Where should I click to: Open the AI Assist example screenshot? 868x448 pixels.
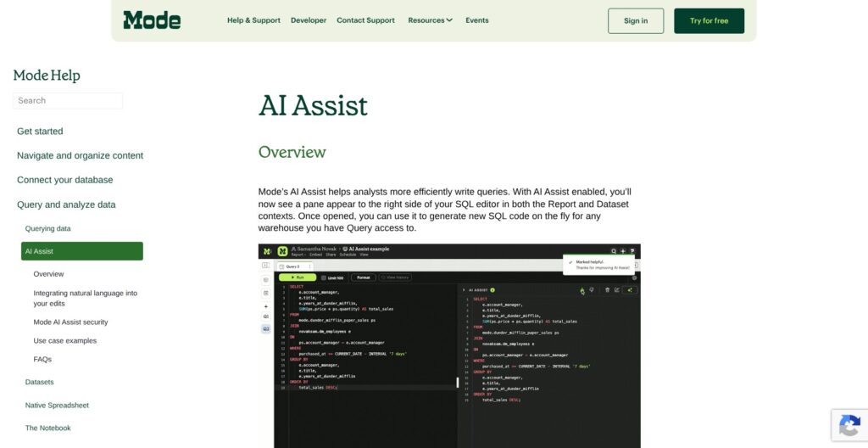pos(449,345)
